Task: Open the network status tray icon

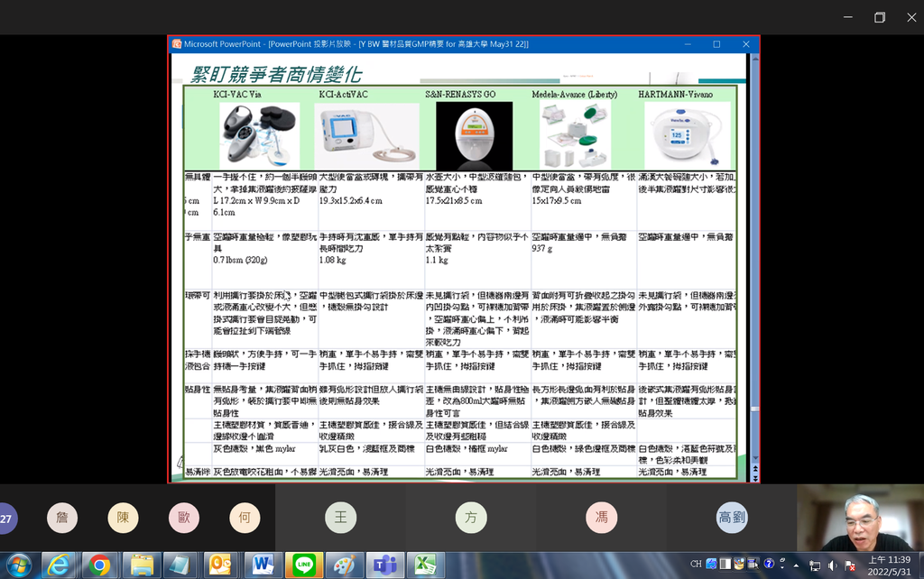Action: pos(815,566)
